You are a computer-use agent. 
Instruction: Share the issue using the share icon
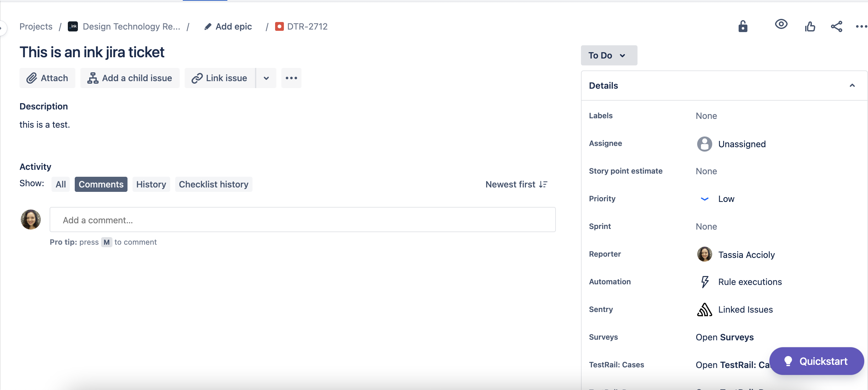coord(836,26)
